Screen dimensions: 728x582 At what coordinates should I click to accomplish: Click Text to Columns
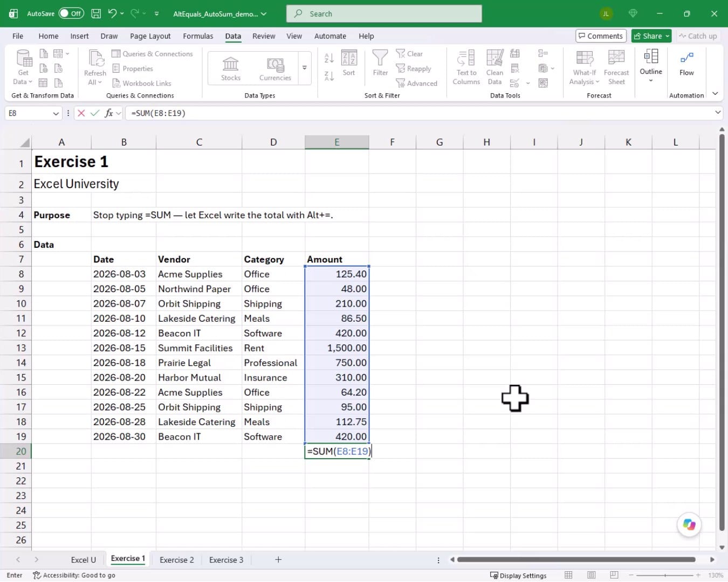point(466,67)
